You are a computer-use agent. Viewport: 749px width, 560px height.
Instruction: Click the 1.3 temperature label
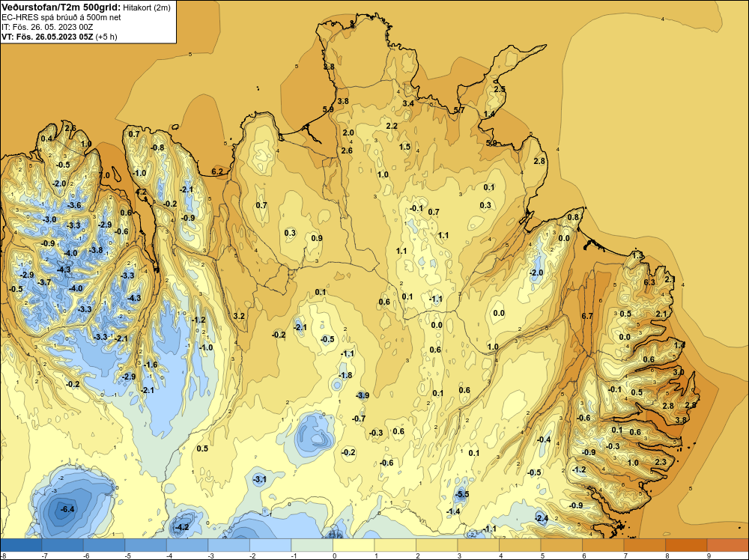(637, 256)
